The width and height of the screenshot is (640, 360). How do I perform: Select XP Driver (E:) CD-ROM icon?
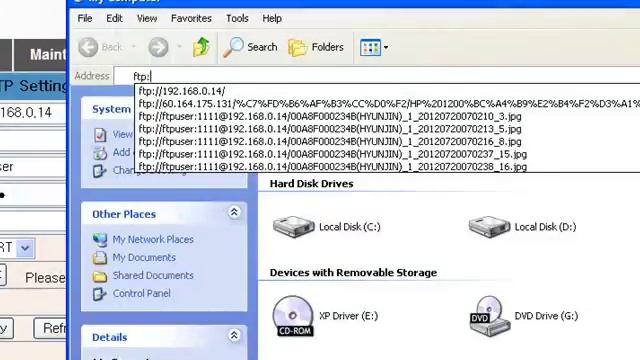293,316
